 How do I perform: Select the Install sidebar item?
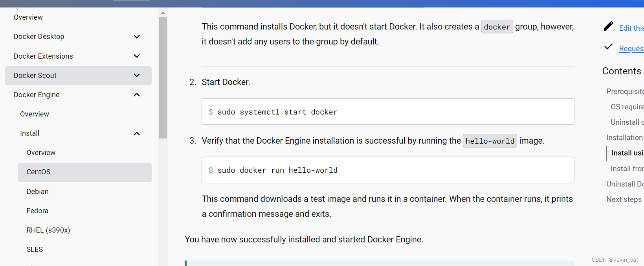click(30, 133)
